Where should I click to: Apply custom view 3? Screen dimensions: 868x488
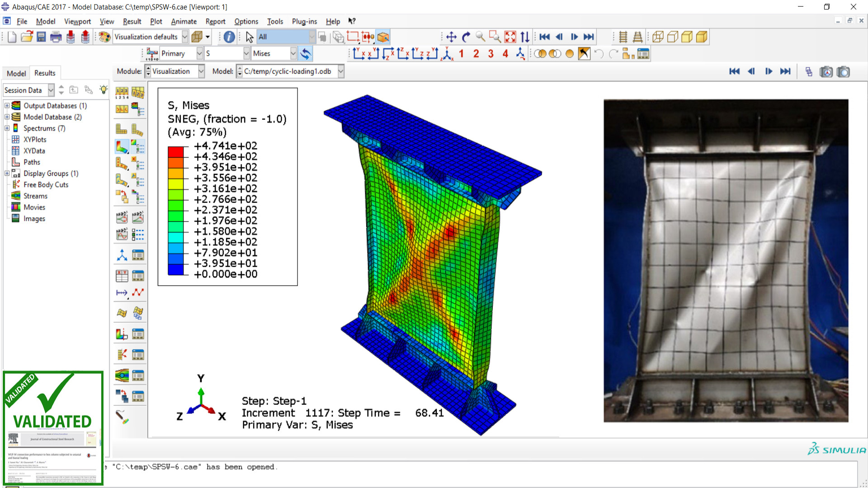(491, 54)
